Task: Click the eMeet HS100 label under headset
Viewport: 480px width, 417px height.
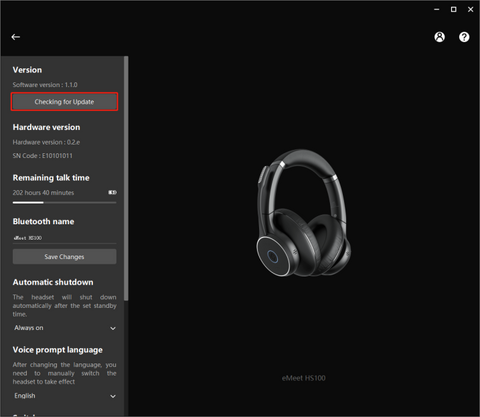Action: 304,378
